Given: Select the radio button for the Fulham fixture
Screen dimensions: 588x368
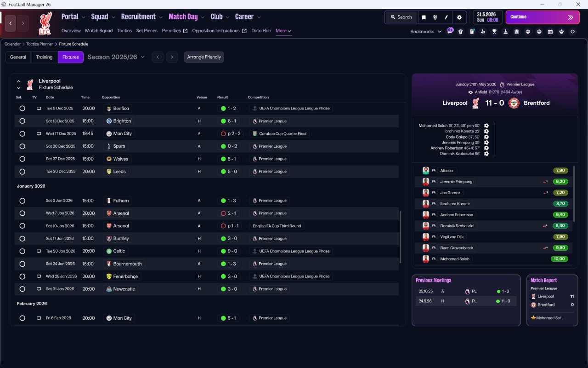Looking at the screenshot, I should coord(22,201).
